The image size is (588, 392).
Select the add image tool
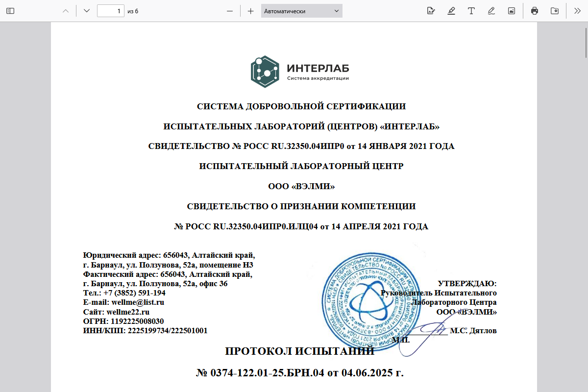click(x=512, y=11)
